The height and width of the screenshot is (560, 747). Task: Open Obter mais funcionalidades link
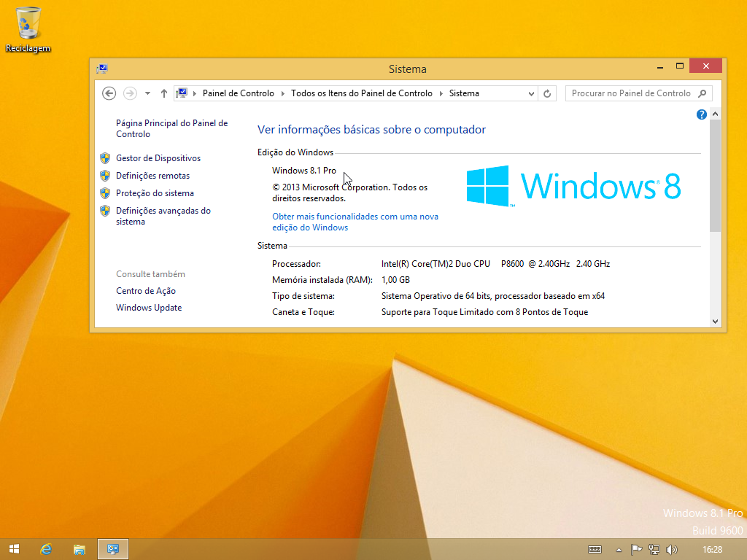355,222
